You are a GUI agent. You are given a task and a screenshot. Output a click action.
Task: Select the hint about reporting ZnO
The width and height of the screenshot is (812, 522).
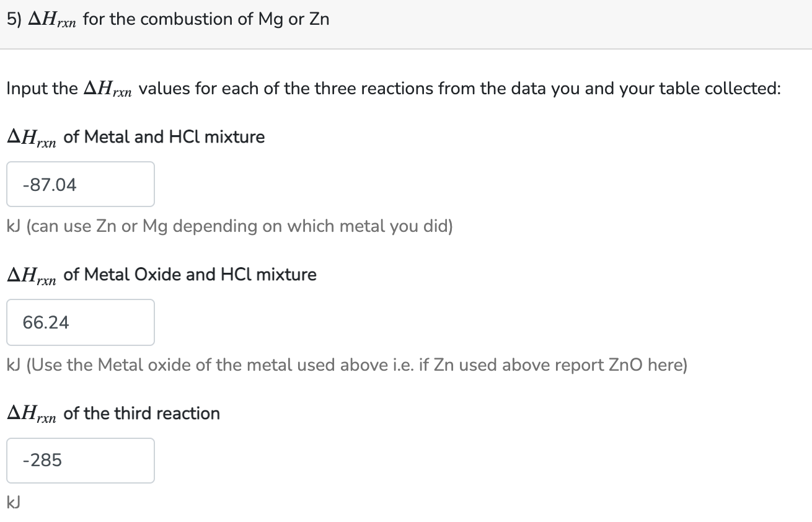[x=347, y=365]
